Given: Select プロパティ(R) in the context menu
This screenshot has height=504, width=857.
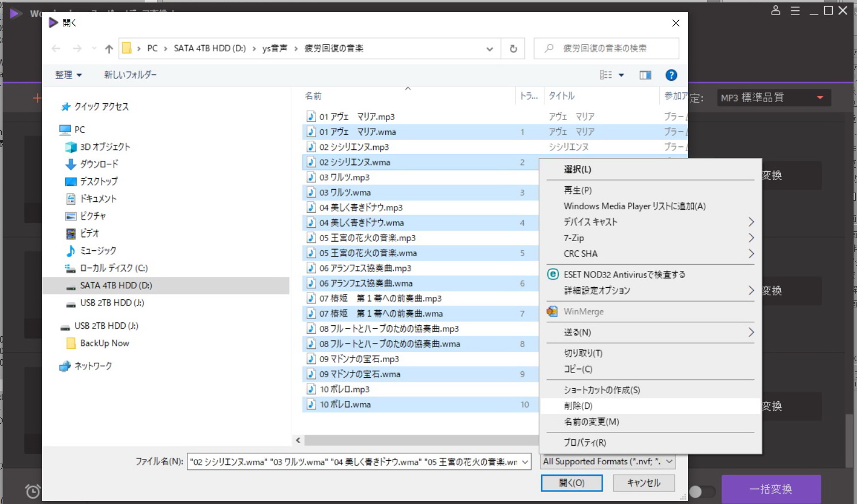Looking at the screenshot, I should [584, 442].
